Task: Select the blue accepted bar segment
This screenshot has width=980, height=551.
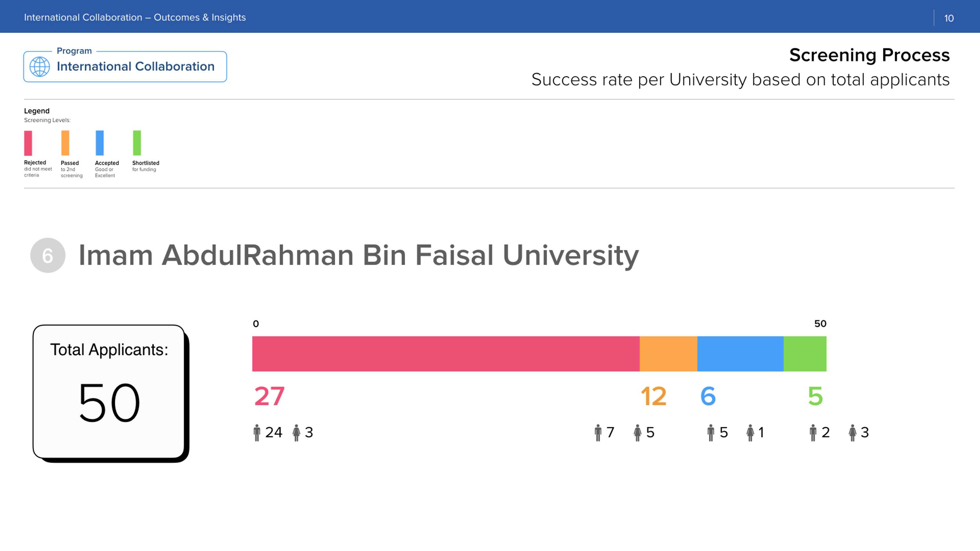Action: click(740, 354)
